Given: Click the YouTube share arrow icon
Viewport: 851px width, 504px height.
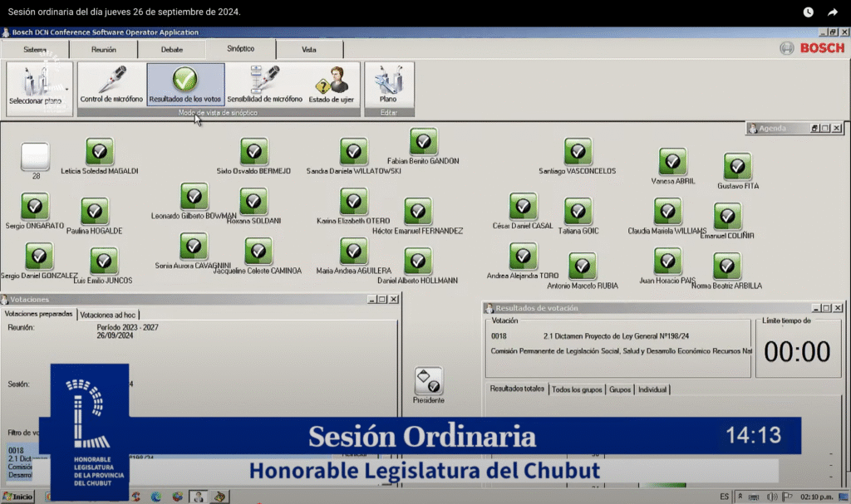Looking at the screenshot, I should pos(832,12).
